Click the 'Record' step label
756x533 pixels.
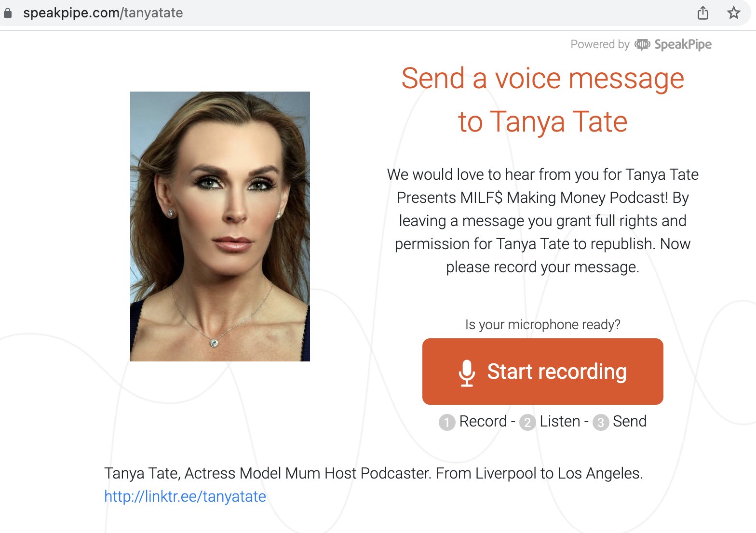coord(483,421)
